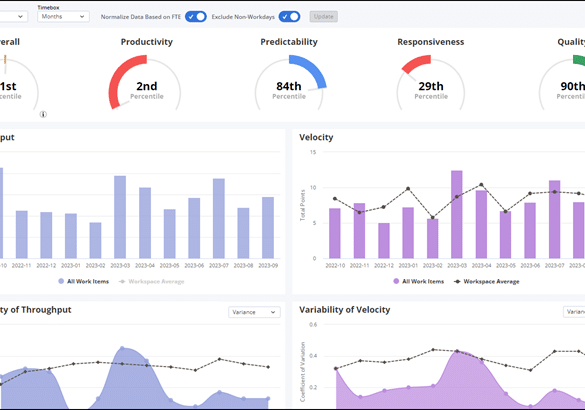The height and width of the screenshot is (410, 585).
Task: Select Coefficient of Variation axis label
Action: [x=303, y=372]
